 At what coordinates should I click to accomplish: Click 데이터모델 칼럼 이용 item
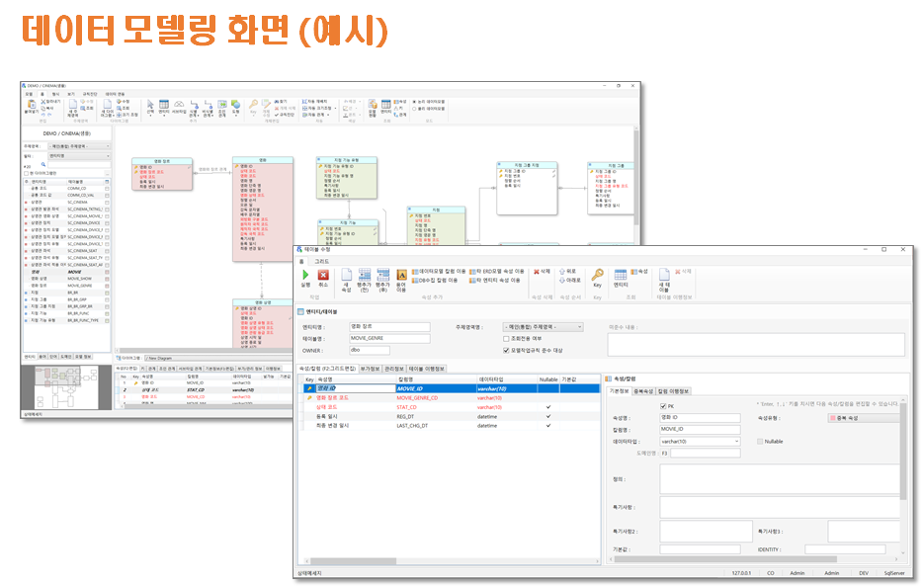(438, 272)
